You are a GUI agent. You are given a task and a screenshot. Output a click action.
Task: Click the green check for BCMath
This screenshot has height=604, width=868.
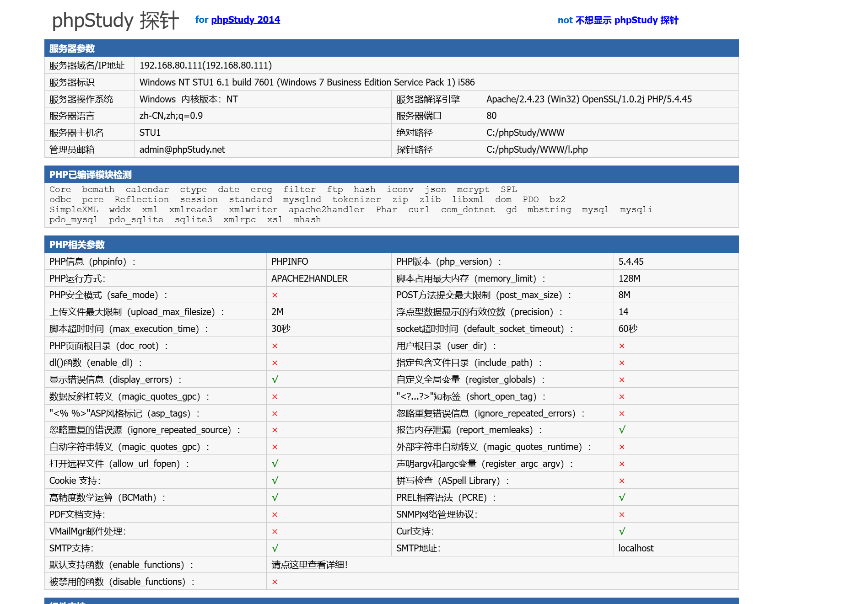pos(275,497)
